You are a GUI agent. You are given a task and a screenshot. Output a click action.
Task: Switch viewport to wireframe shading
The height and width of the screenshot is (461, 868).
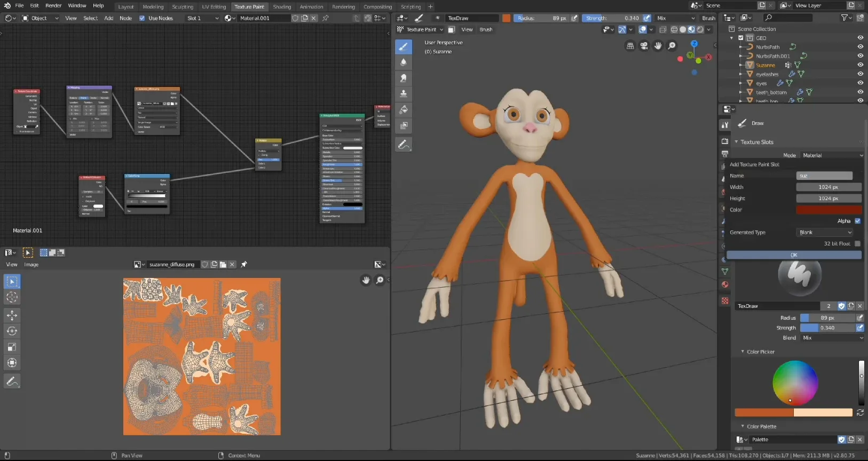[674, 29]
